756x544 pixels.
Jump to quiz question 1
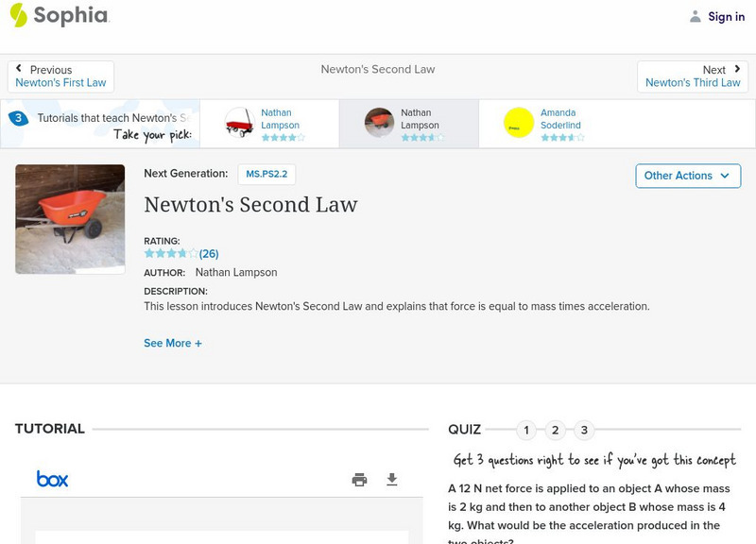pyautogui.click(x=526, y=431)
